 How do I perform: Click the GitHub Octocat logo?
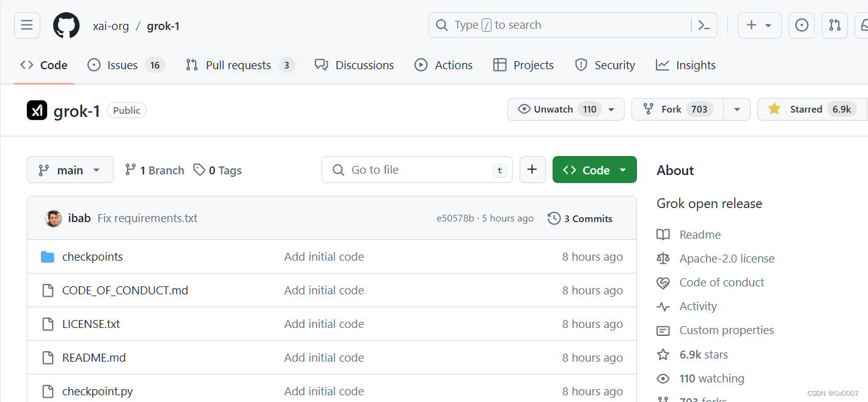point(66,26)
